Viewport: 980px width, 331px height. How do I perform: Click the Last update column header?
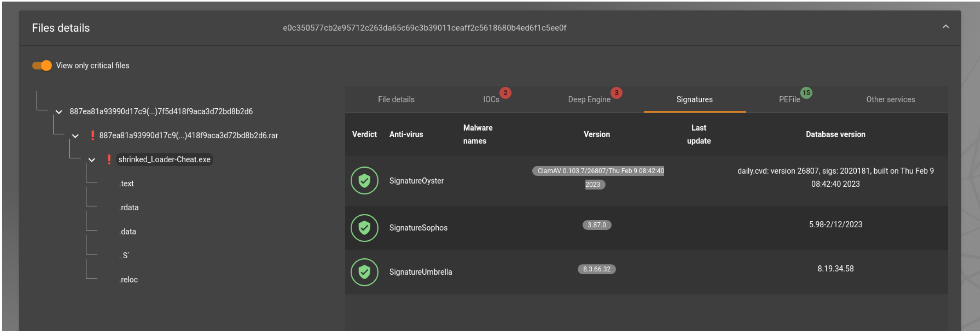[x=699, y=134]
